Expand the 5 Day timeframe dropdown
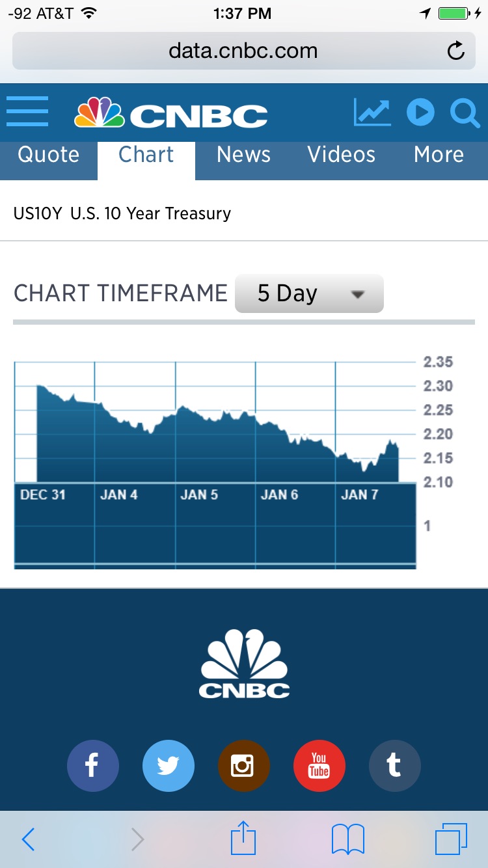The height and width of the screenshot is (868, 488). pos(309,293)
